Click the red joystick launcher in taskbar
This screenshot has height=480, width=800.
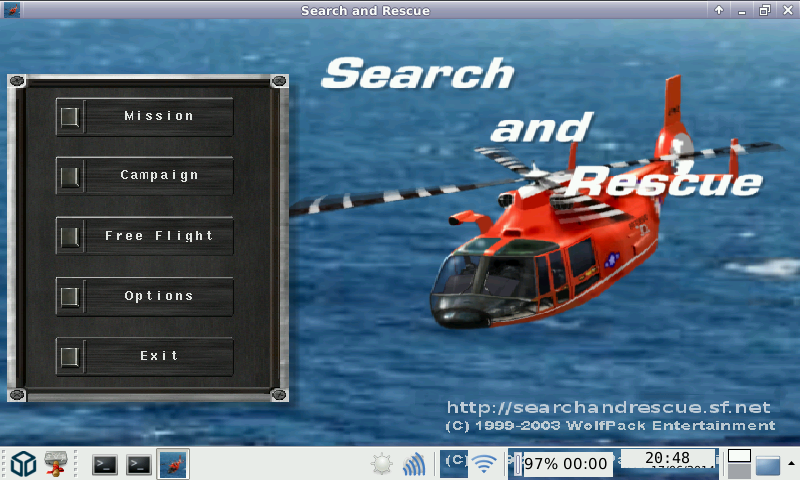click(58, 464)
